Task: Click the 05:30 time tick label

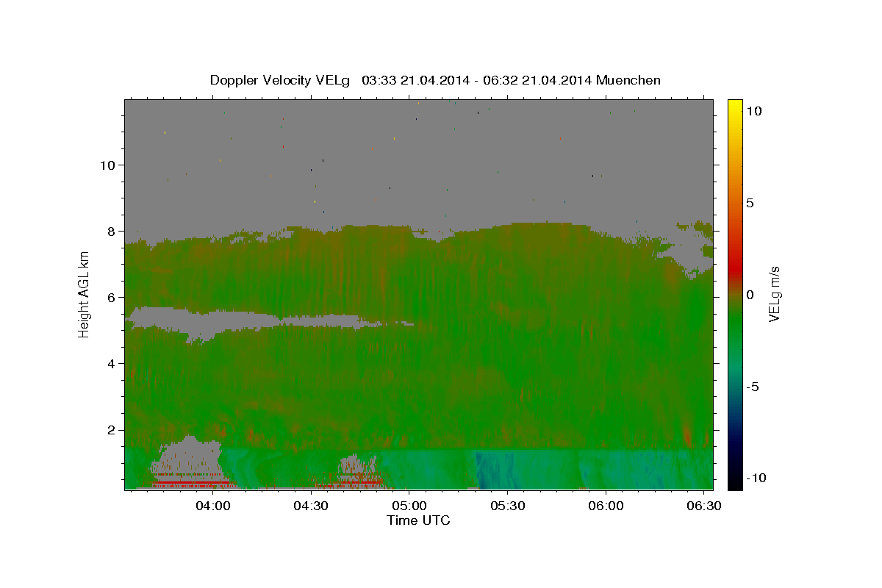Action: 507,506
